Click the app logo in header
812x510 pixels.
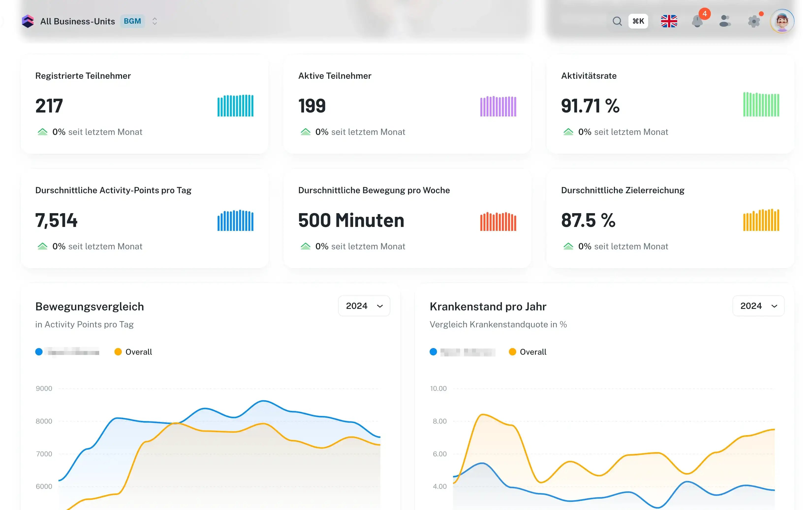click(x=28, y=21)
